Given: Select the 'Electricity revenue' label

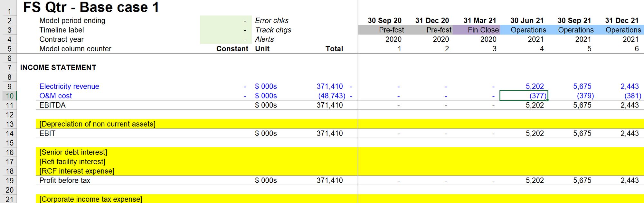Looking at the screenshot, I should [x=69, y=86].
